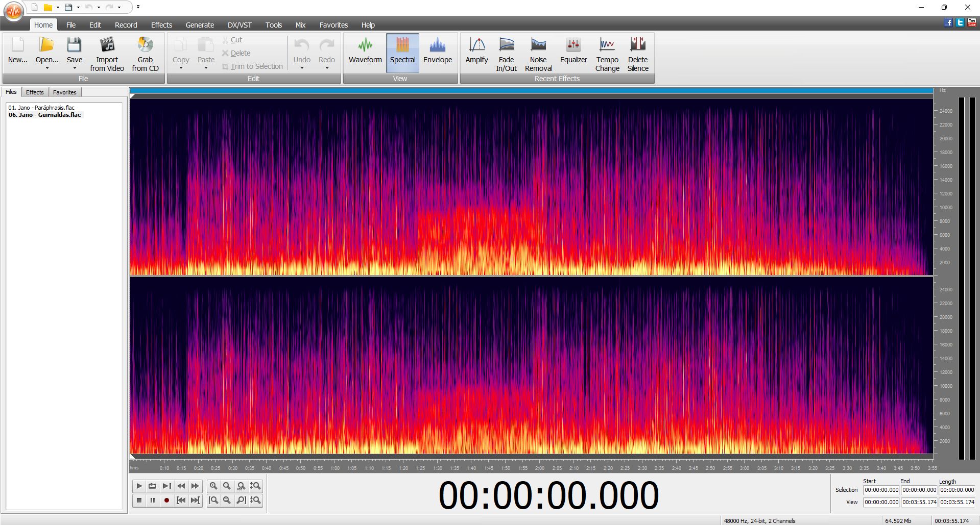The image size is (980, 525).
Task: Start playback with the Play button
Action: click(139, 486)
